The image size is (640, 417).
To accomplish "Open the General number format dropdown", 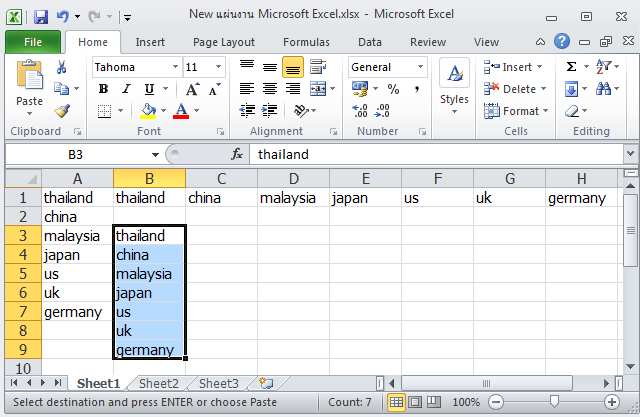I will pos(420,67).
